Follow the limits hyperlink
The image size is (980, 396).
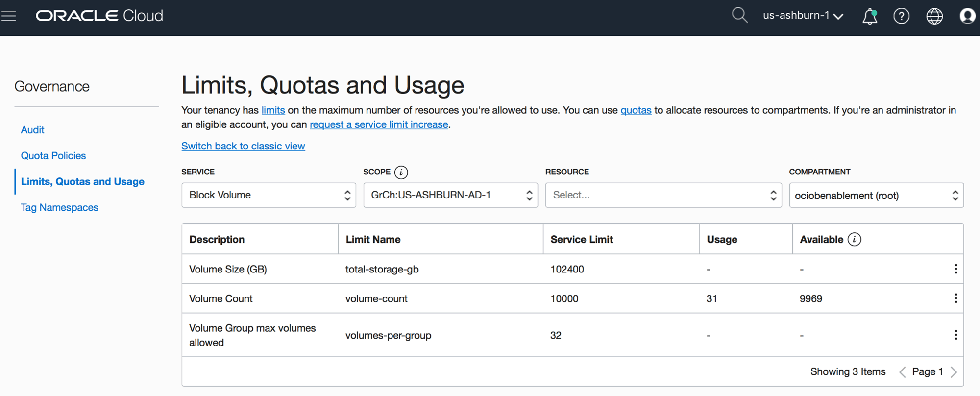[x=273, y=110]
